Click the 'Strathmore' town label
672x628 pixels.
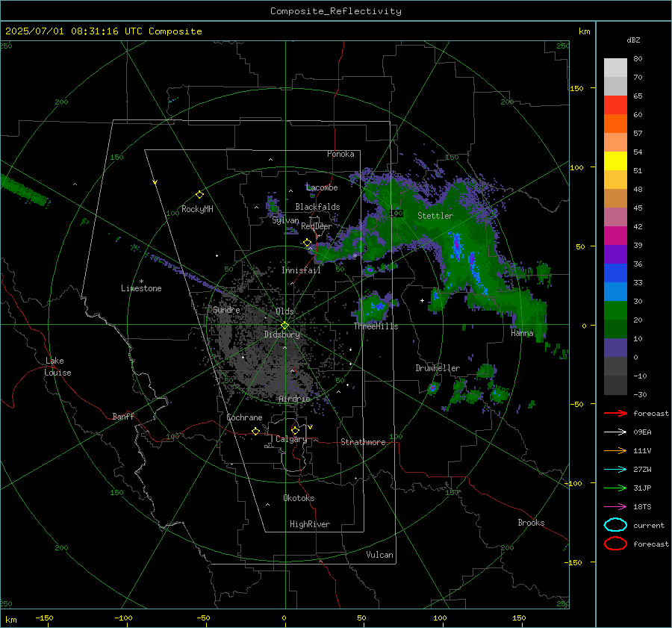[363, 442]
